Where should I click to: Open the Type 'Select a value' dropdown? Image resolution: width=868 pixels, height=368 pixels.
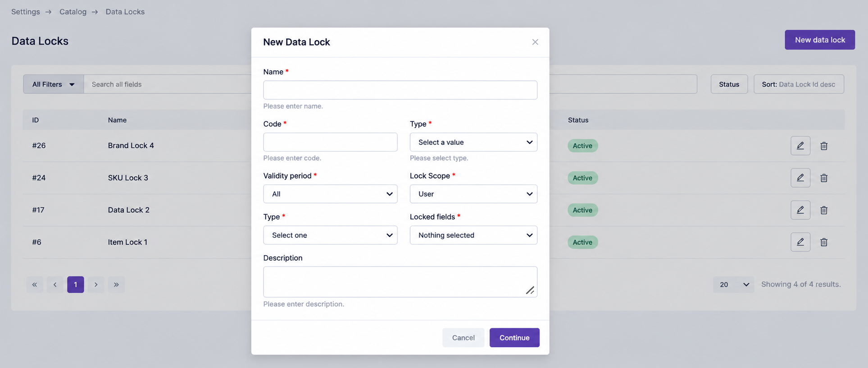click(473, 142)
